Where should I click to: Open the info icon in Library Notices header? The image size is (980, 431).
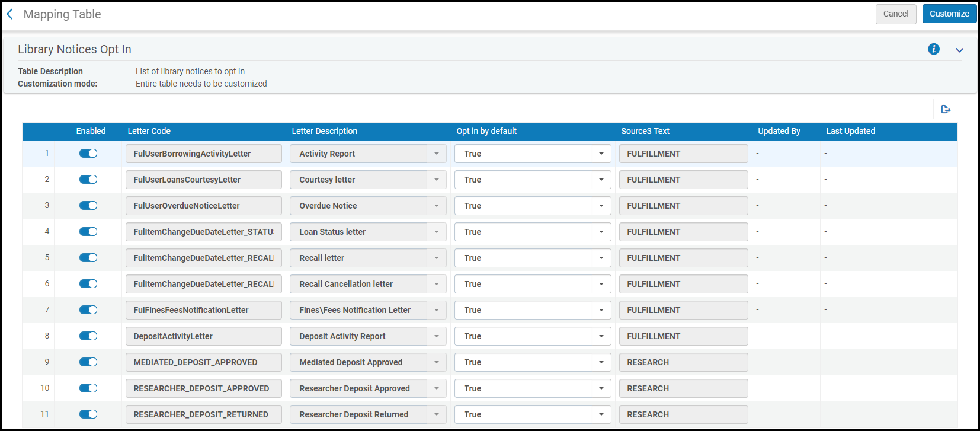tap(934, 49)
